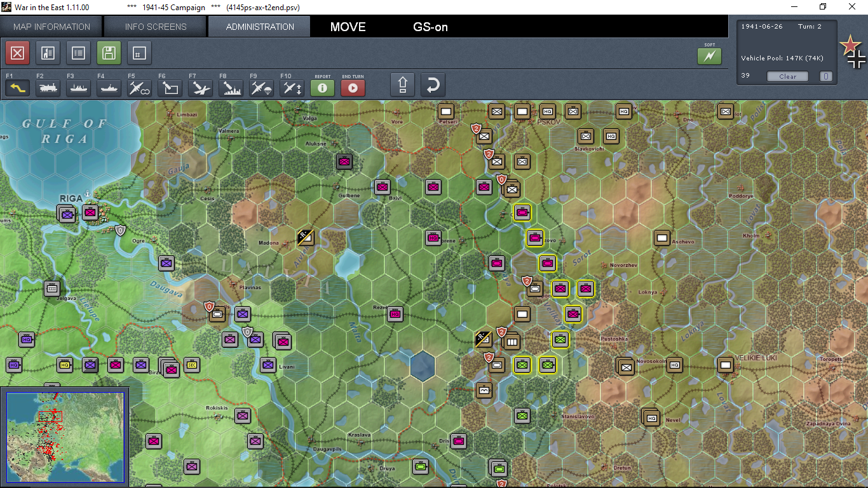The height and width of the screenshot is (488, 868).
Task: Select F8 bomb city icon
Action: pos(231,88)
